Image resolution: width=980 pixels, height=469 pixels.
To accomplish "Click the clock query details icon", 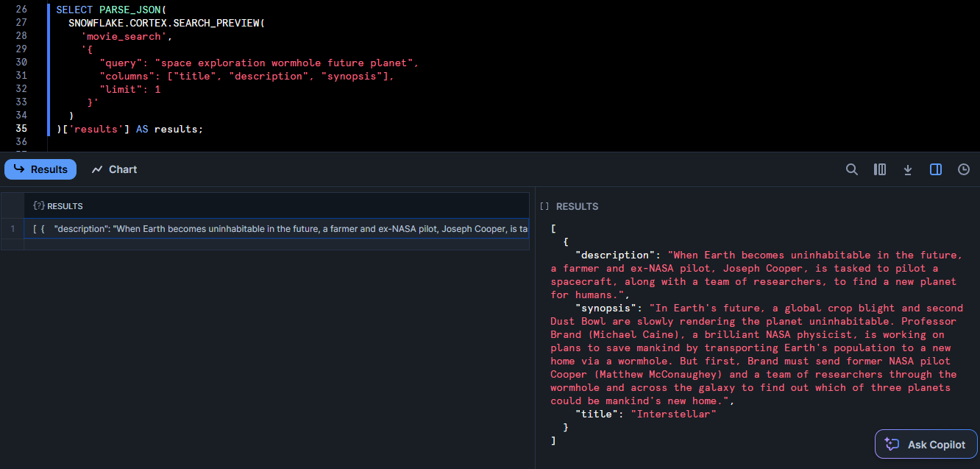I will 963,169.
